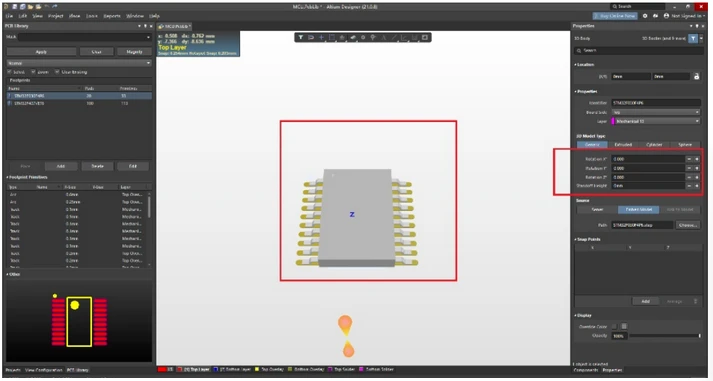The height and width of the screenshot is (381, 713).
Task: Click the Magnify button in PCB Library
Action: [x=134, y=52]
